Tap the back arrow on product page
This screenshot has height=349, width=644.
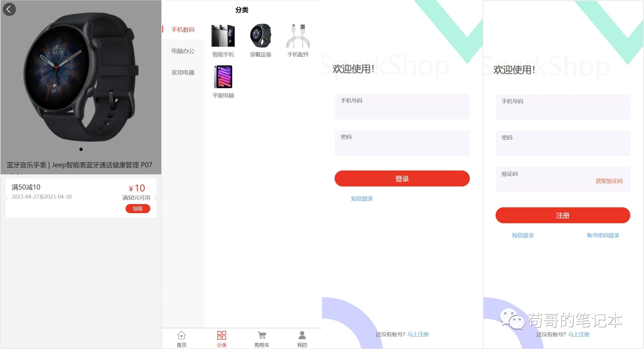tap(9, 9)
